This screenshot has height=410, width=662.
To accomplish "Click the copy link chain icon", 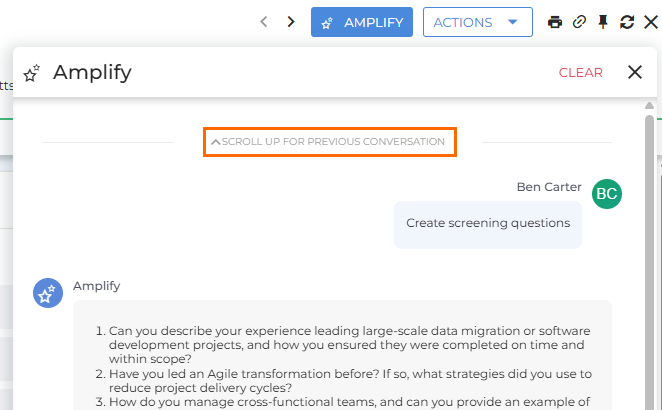I will tap(579, 22).
